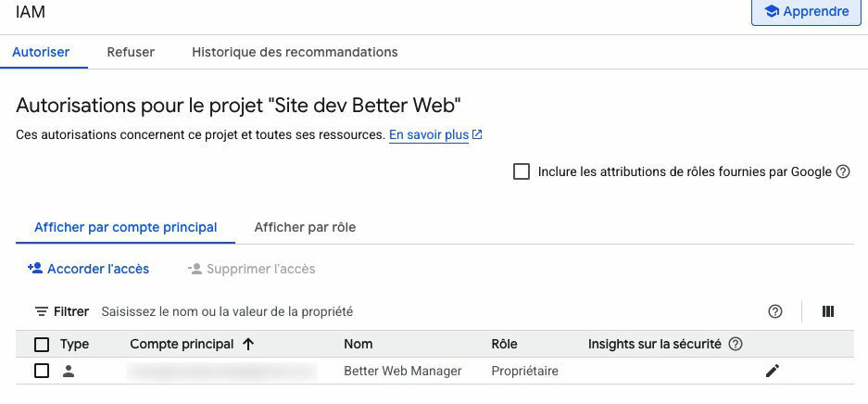
Task: Click the pencil edit icon for Better Web Manager
Action: click(x=773, y=371)
